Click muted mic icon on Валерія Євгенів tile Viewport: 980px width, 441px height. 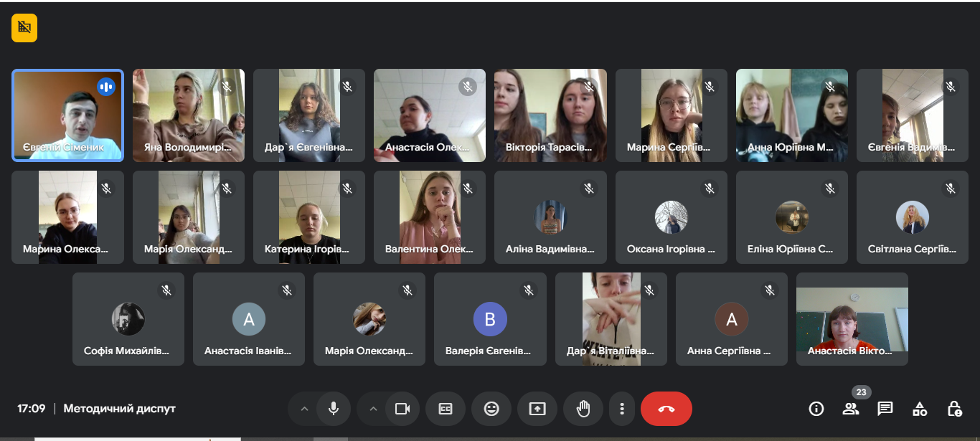[x=529, y=290]
